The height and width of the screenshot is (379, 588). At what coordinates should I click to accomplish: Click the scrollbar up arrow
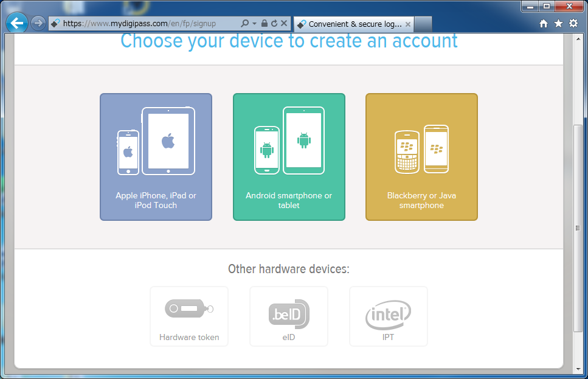click(x=578, y=39)
